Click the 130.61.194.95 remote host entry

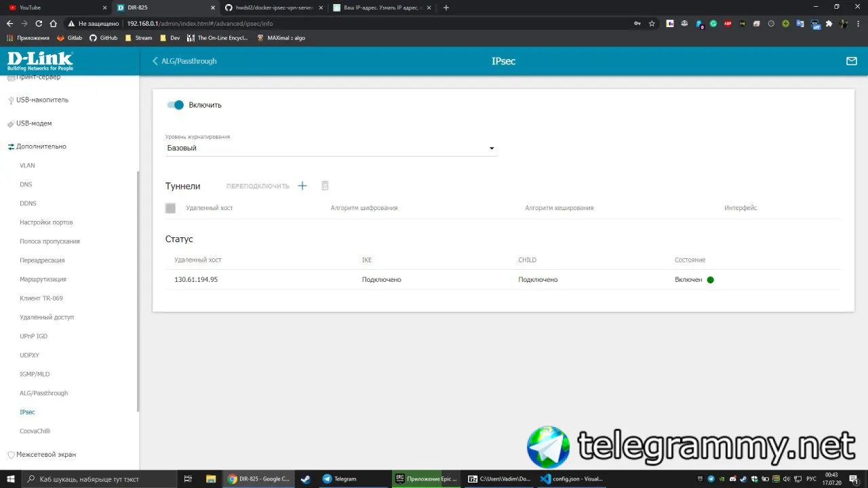click(x=196, y=279)
